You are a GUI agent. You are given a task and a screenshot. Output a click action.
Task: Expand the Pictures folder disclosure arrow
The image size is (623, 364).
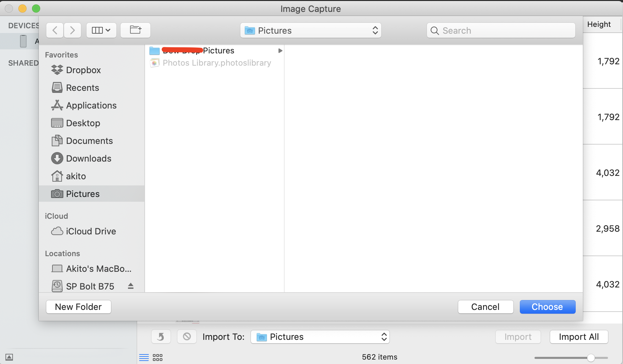(280, 51)
